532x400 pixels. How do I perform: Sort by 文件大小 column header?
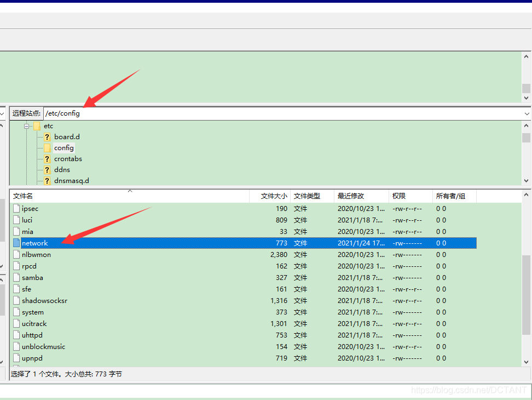click(273, 196)
